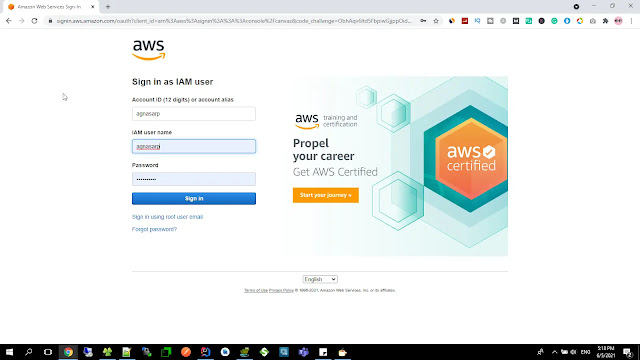Click the Sign in as IAM user heading

pyautogui.click(x=173, y=82)
